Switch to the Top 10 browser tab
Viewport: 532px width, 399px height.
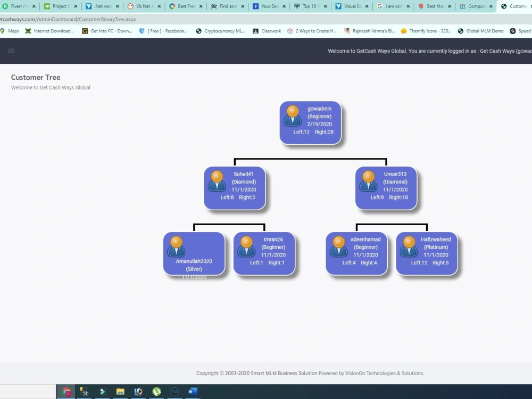pyautogui.click(x=307, y=6)
